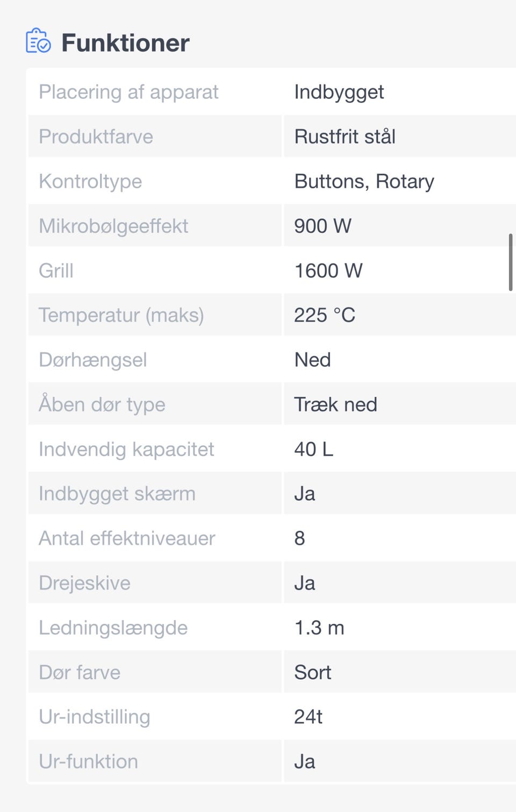Click the Indbygget placement value
This screenshot has height=812, width=516.
point(339,92)
